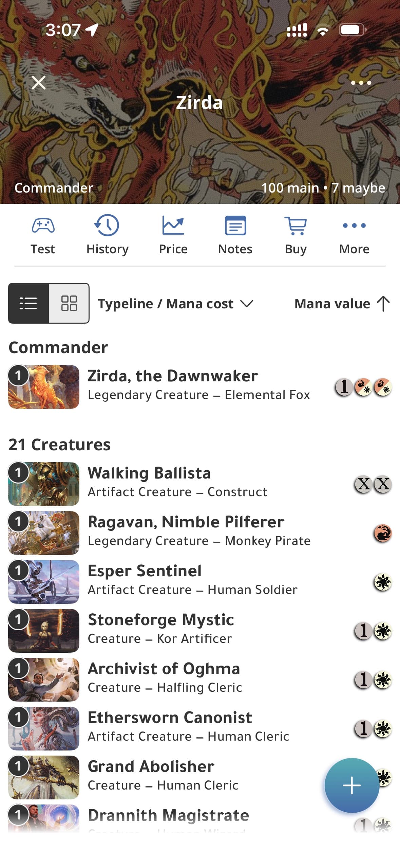Switch to the Price tab
Image resolution: width=400 pixels, height=868 pixels.
pyautogui.click(x=173, y=234)
